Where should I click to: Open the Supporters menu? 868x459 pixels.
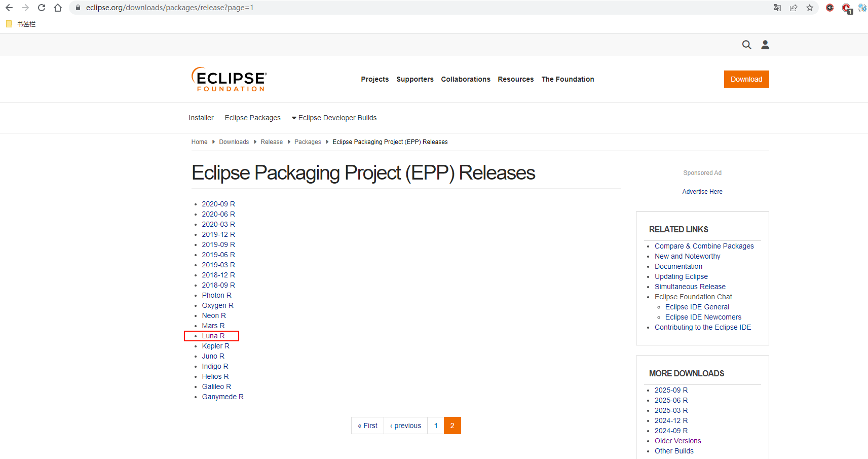pos(415,79)
